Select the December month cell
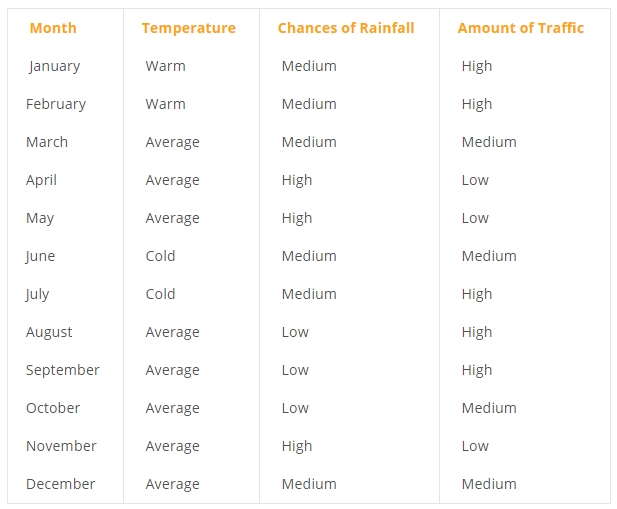 click(61, 484)
